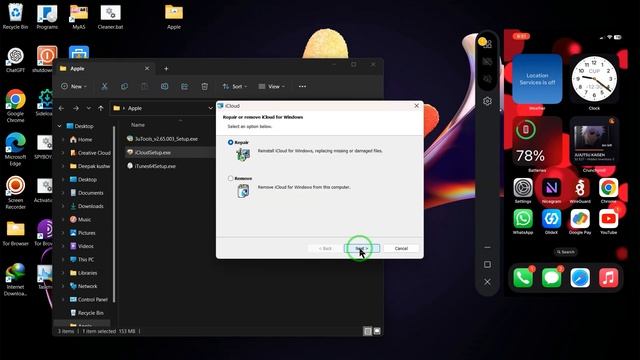This screenshot has width=640, height=360.
Task: Select the Remove radio button
Action: [x=231, y=178]
